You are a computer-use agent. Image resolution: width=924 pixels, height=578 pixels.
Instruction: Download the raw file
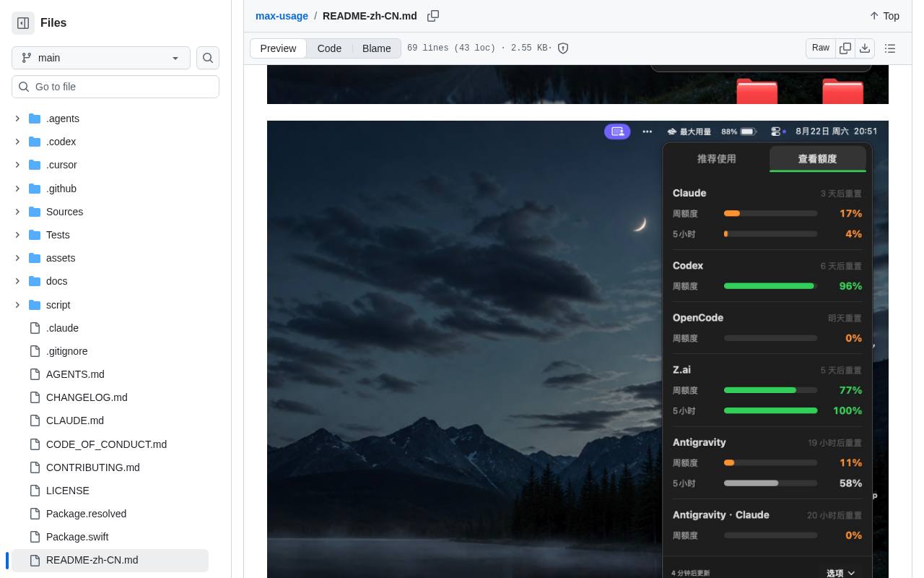click(865, 48)
